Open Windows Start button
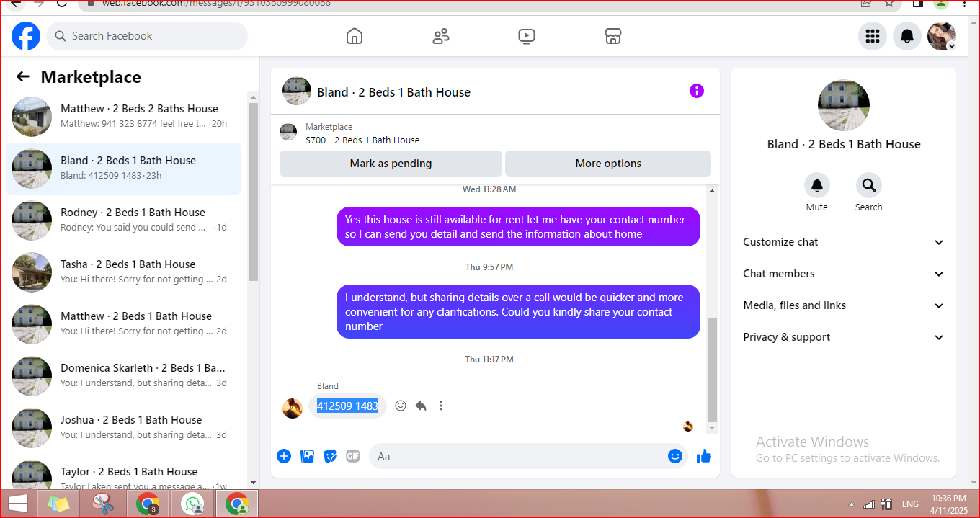Image resolution: width=980 pixels, height=518 pixels. [18, 504]
